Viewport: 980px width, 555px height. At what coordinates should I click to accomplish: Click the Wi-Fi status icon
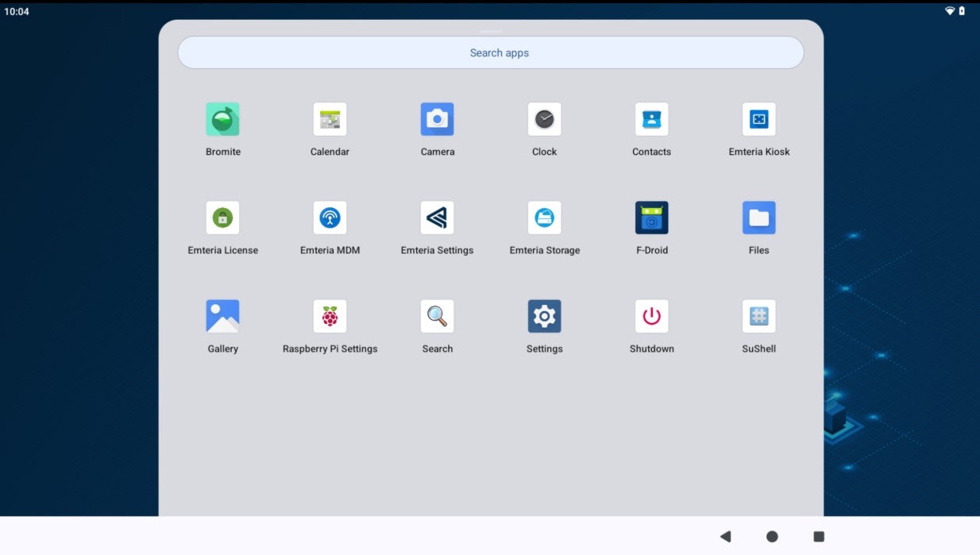(949, 11)
